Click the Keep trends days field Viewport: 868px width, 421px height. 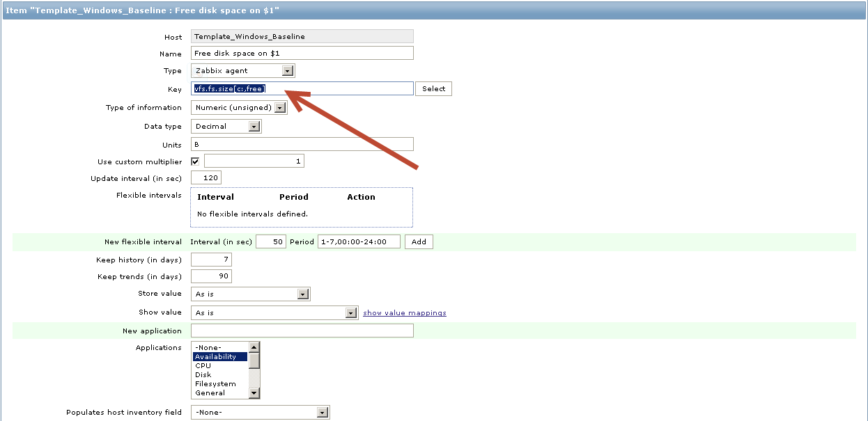211,276
